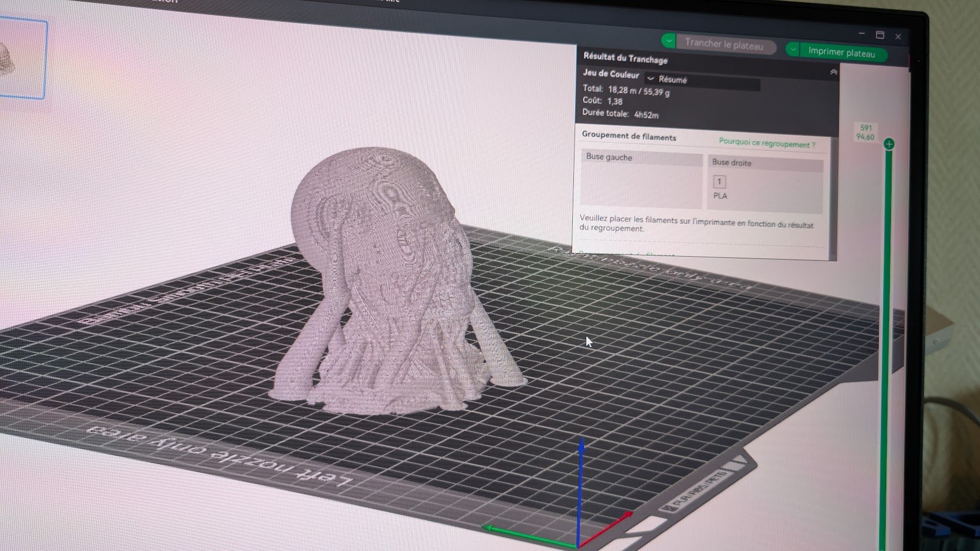This screenshot has width=980, height=551.
Task: Click the green plus layer slider handle
Action: point(889,144)
